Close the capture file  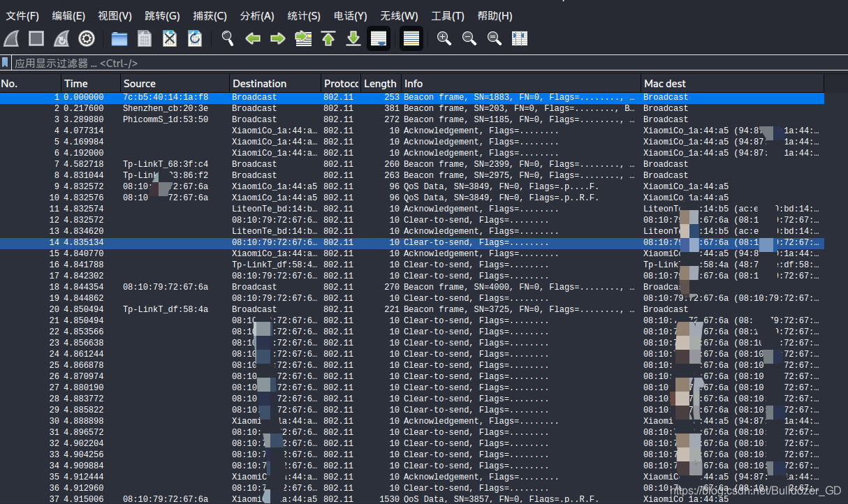pyautogui.click(x=170, y=38)
